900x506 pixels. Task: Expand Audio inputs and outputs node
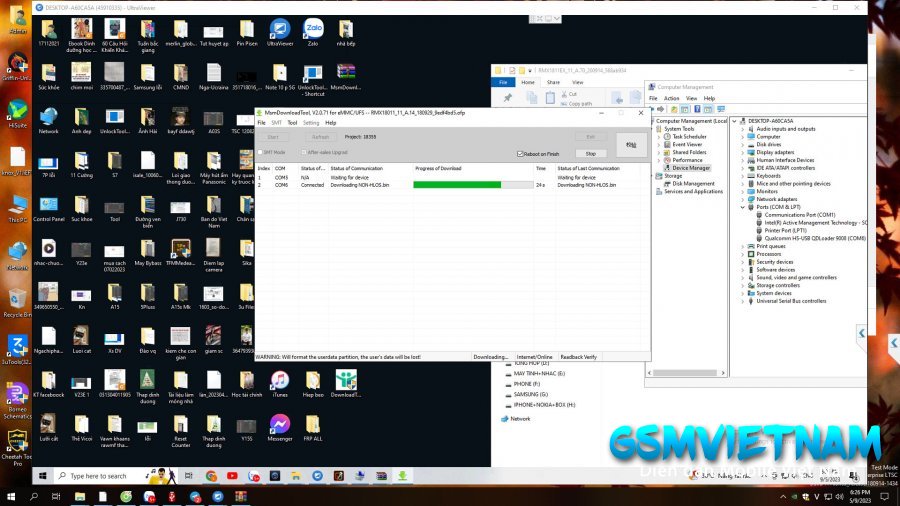click(742, 129)
